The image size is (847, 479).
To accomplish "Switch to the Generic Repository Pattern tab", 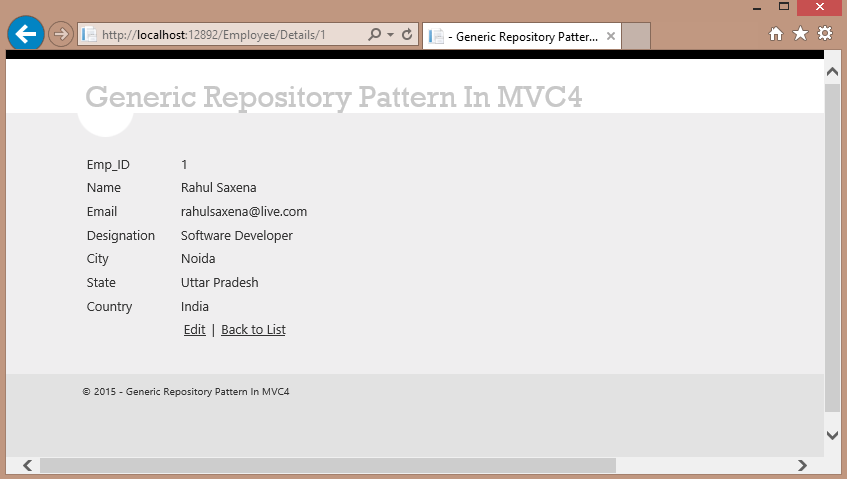I will tap(515, 36).
